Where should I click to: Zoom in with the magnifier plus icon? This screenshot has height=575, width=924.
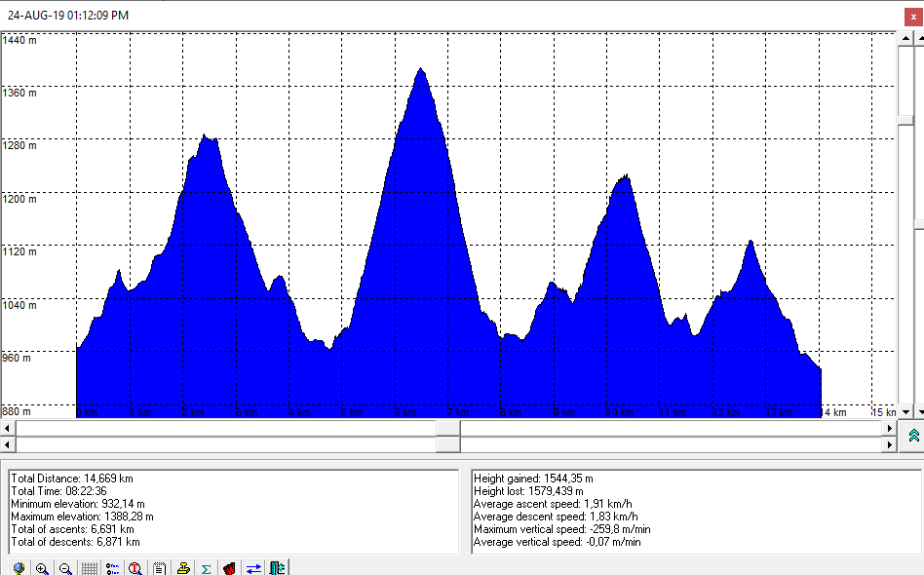(x=42, y=567)
